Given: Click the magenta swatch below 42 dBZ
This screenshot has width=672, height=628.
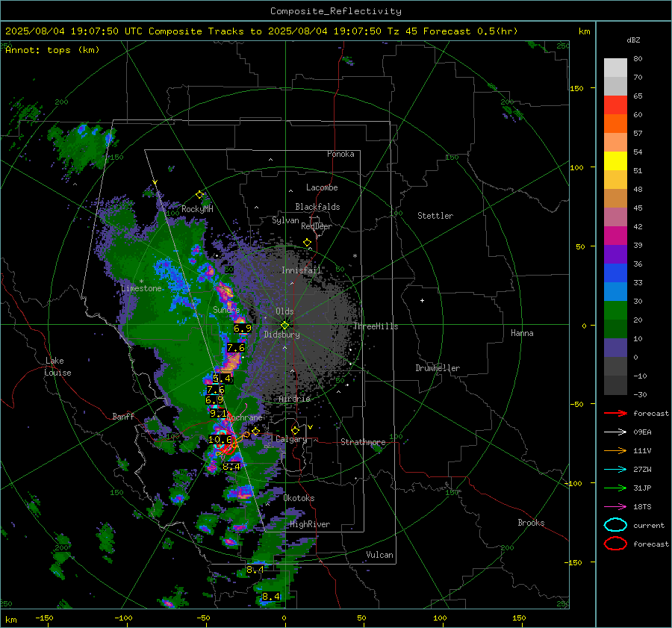Looking at the screenshot, I should [615, 235].
